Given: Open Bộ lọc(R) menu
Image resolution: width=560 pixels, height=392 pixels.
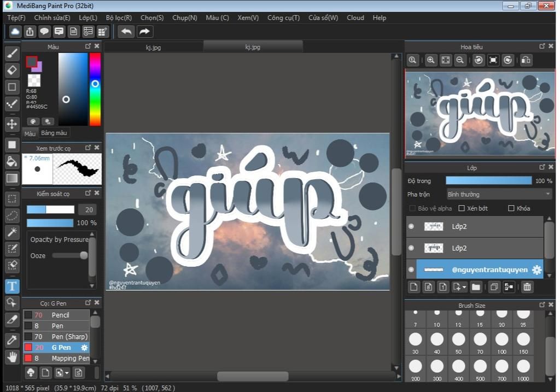Looking at the screenshot, I should tap(119, 18).
